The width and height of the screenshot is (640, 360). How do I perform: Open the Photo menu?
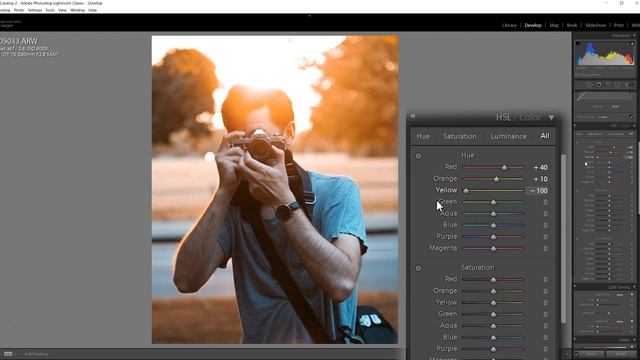click(x=19, y=10)
